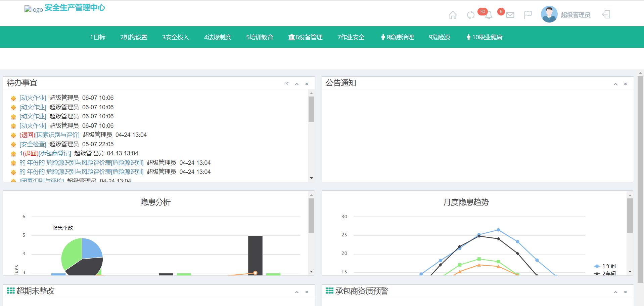Open the mail inbox envelope icon
Viewport: 644px width, 306px height.
510,15
